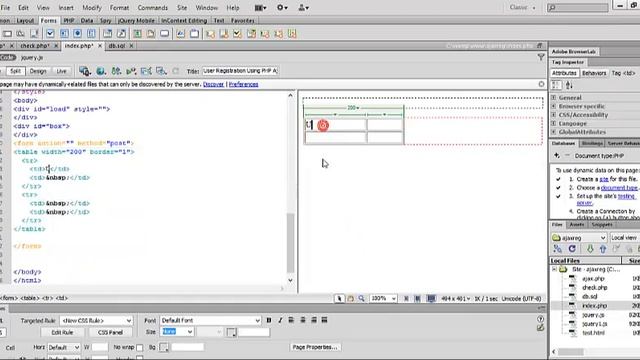Open the Font dropdown showing Default Font

click(210, 320)
